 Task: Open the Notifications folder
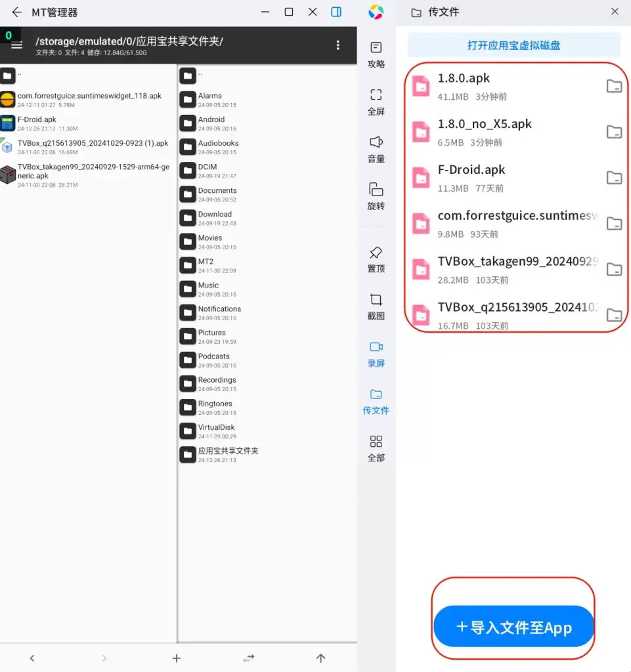pyautogui.click(x=267, y=313)
